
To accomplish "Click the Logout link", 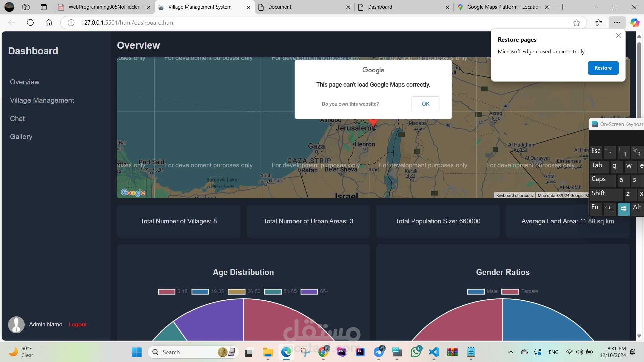I will click(x=77, y=324).
